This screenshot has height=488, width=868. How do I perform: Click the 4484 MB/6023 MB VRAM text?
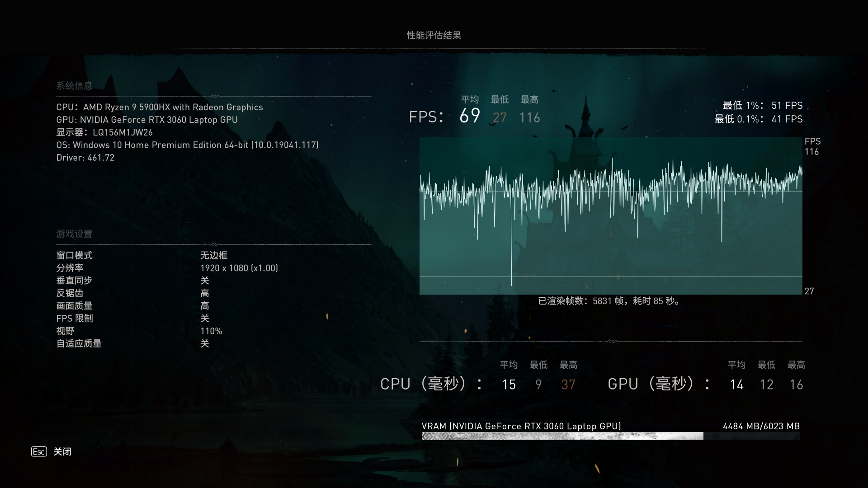(761, 426)
